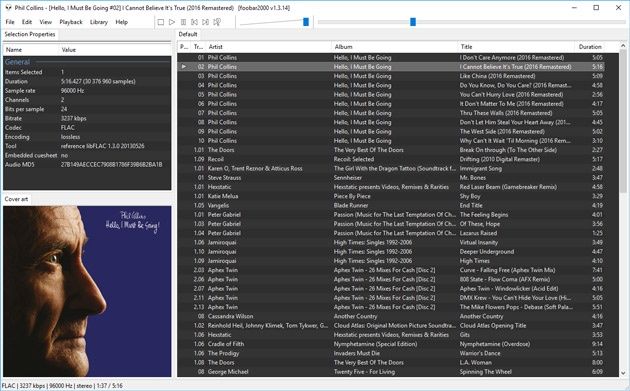
Task: Click the Track number column header
Action: [x=198, y=47]
